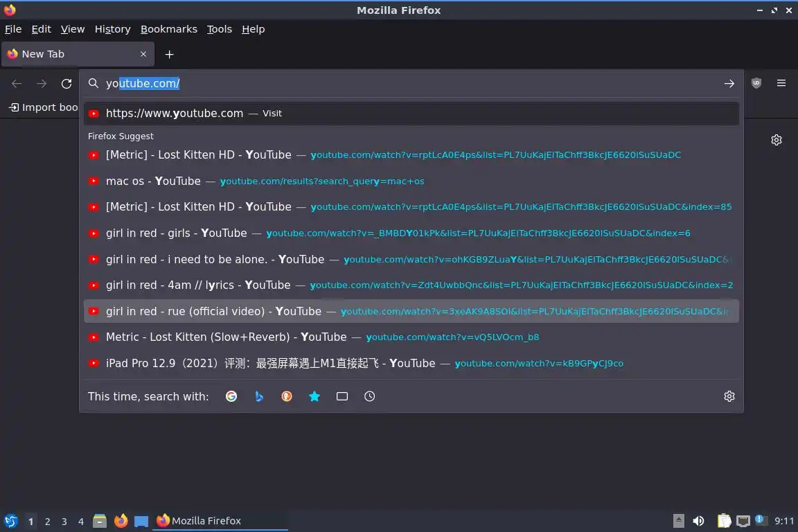Image resolution: width=798 pixels, height=532 pixels.
Task: Visit https://www.youtube.com suggestion
Action: pos(411,114)
